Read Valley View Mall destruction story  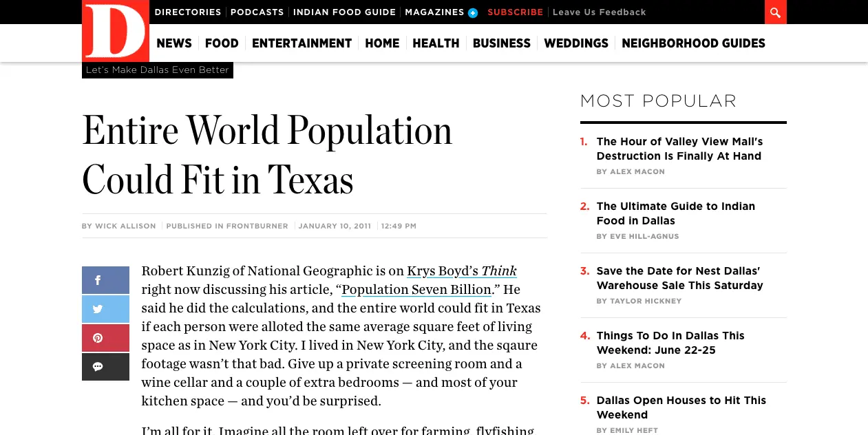pyautogui.click(x=679, y=149)
